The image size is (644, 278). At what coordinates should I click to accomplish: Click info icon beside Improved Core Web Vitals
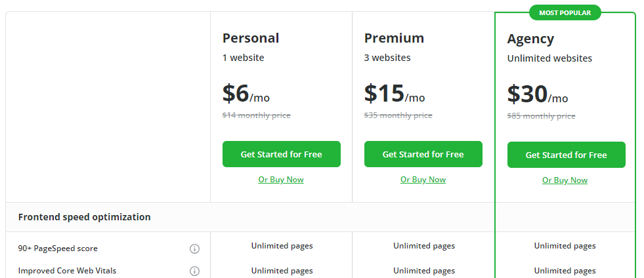(195, 271)
